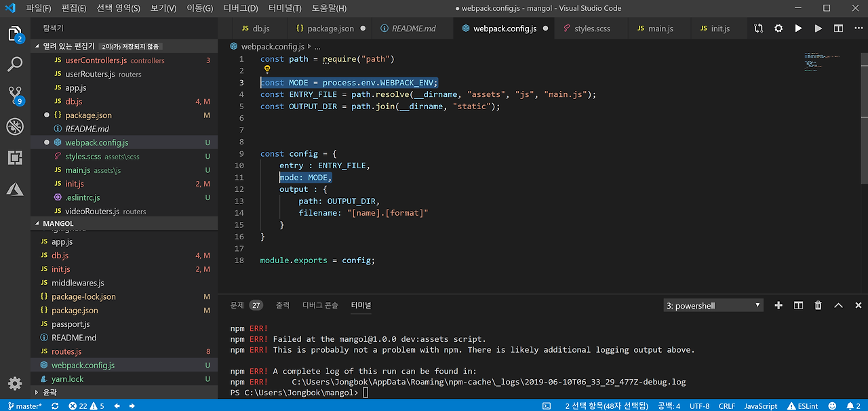The width and height of the screenshot is (868, 411).
Task: Click the minimap code preview
Action: click(814, 62)
